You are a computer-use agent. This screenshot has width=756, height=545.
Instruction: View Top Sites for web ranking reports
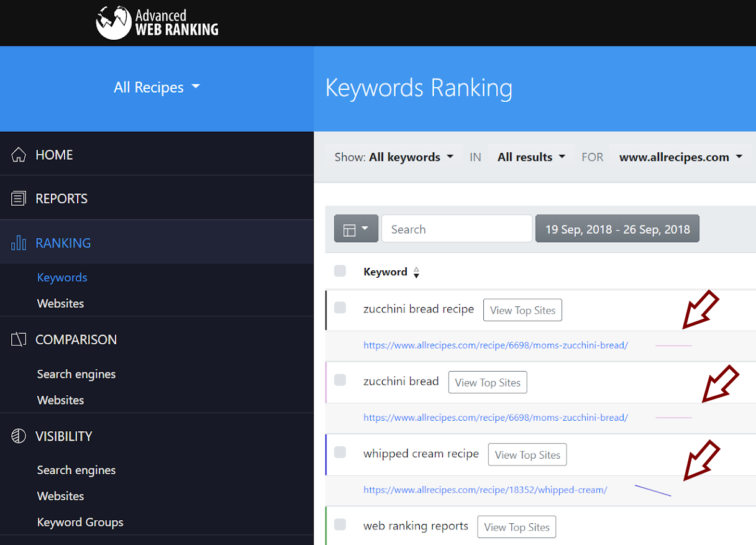click(x=517, y=527)
